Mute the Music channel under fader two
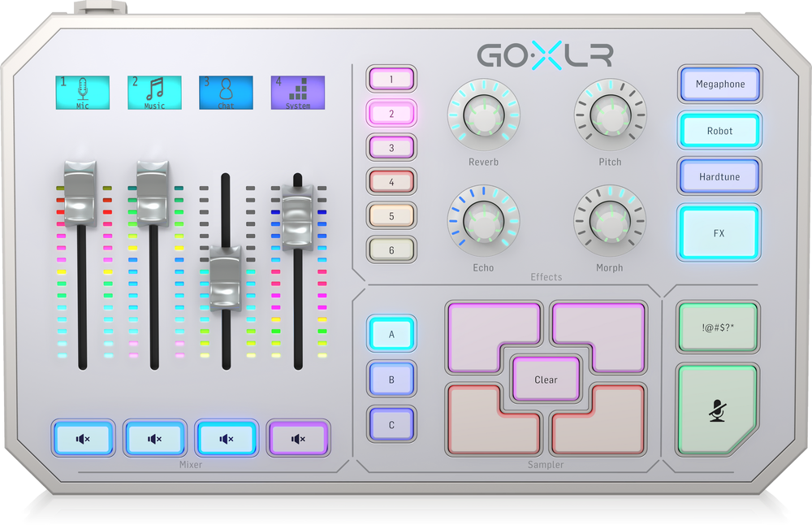Viewport: 812px width, 525px height. (153, 439)
